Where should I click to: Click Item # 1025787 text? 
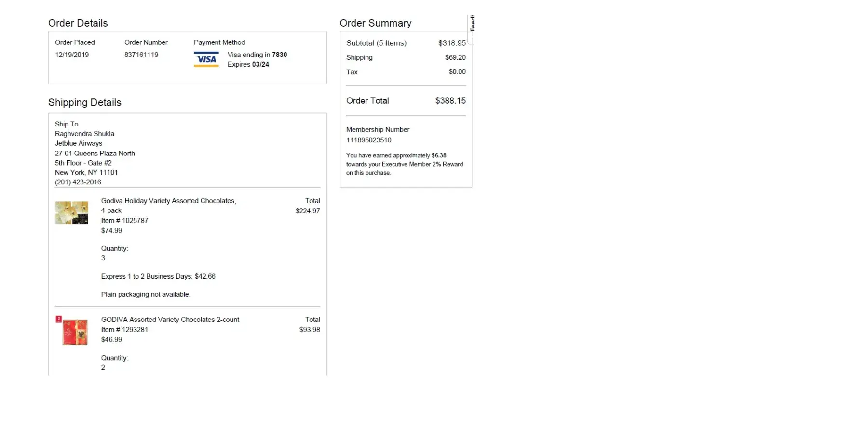pyautogui.click(x=124, y=221)
